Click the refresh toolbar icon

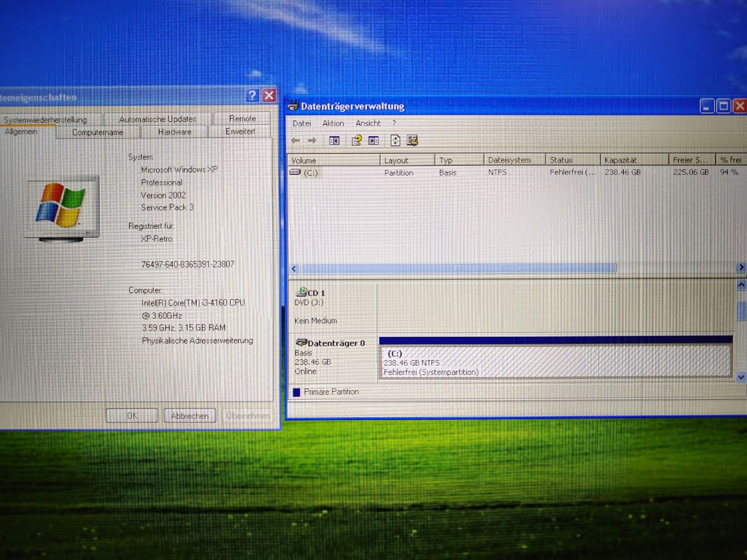[x=395, y=140]
